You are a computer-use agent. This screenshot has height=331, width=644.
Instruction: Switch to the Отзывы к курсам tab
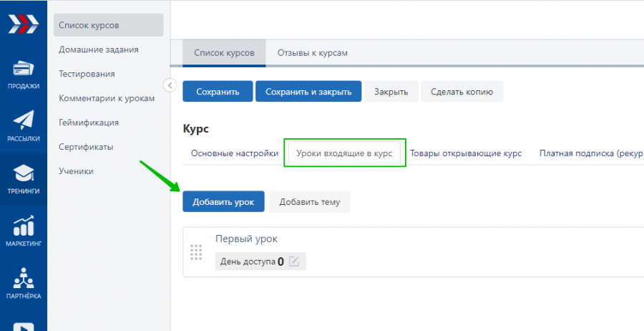312,53
